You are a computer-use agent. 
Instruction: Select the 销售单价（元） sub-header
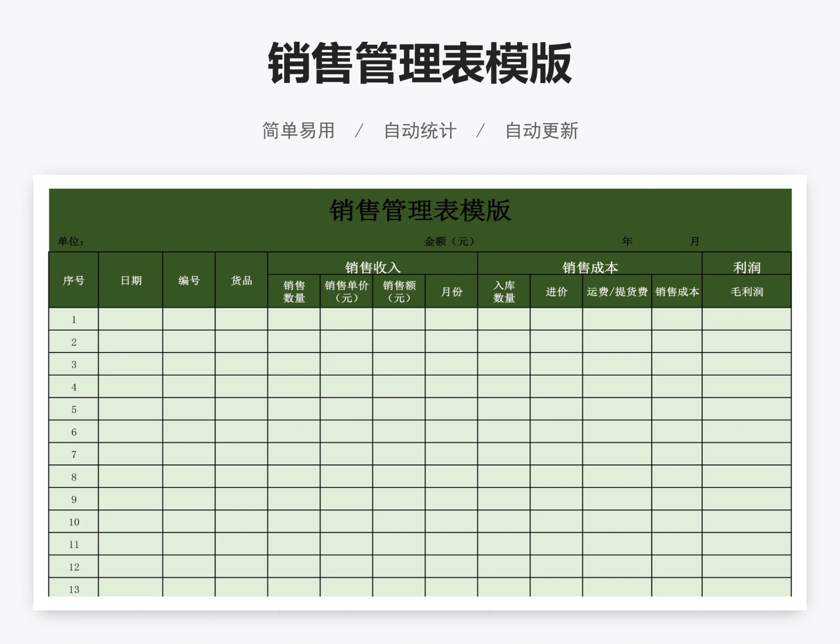coord(347,291)
